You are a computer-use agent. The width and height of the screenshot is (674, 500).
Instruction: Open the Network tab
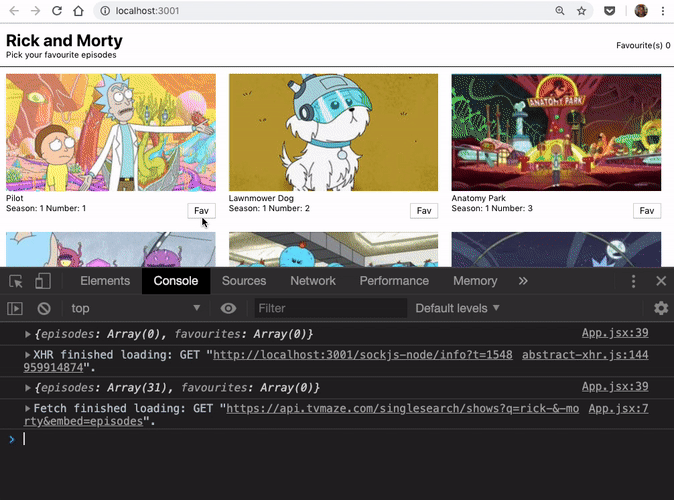[x=313, y=281]
